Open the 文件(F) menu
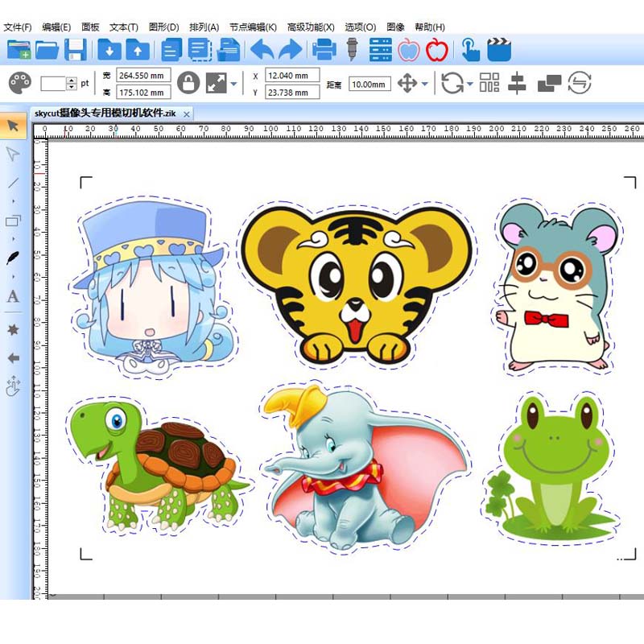The height and width of the screenshot is (644, 644). (x=18, y=27)
